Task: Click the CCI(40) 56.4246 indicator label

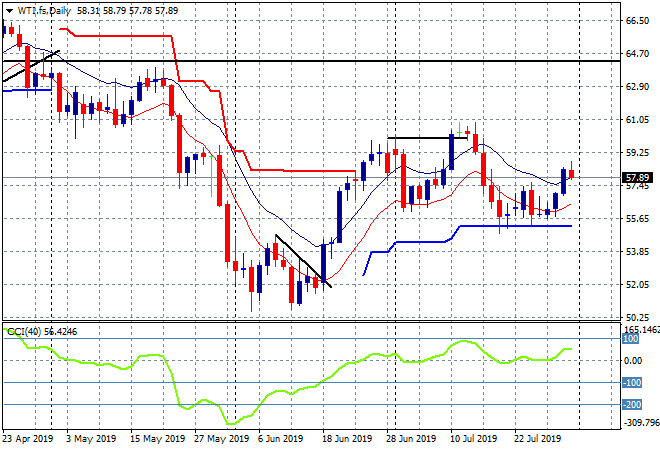Action: [42, 332]
